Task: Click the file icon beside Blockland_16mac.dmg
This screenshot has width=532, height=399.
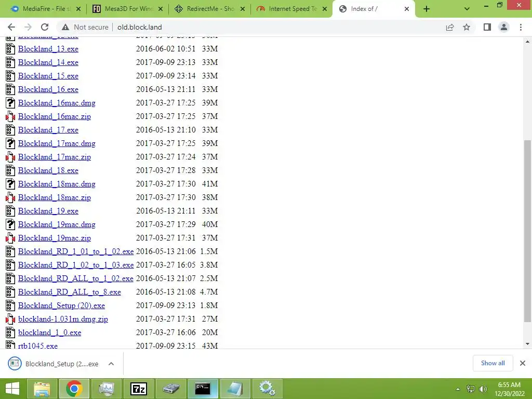Action: point(10,103)
